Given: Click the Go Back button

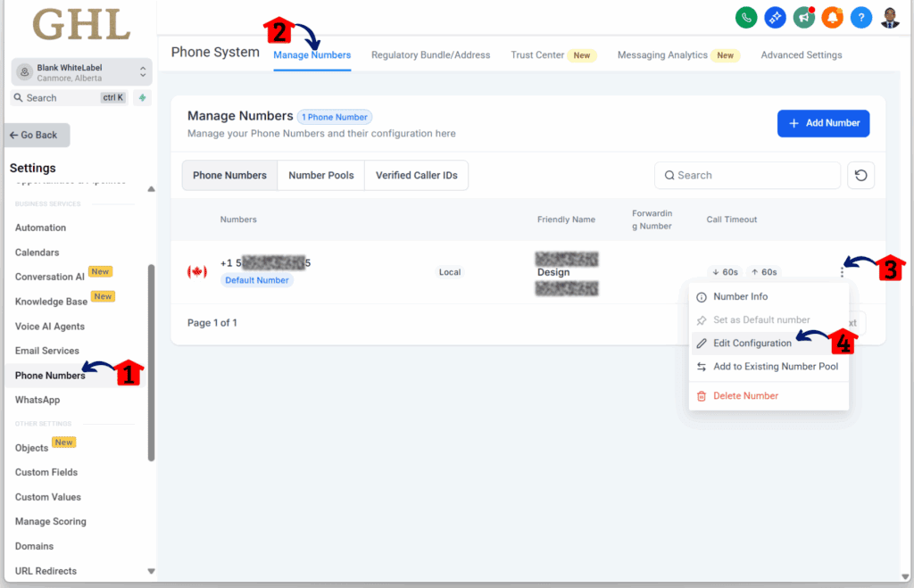Looking at the screenshot, I should 37,136.
